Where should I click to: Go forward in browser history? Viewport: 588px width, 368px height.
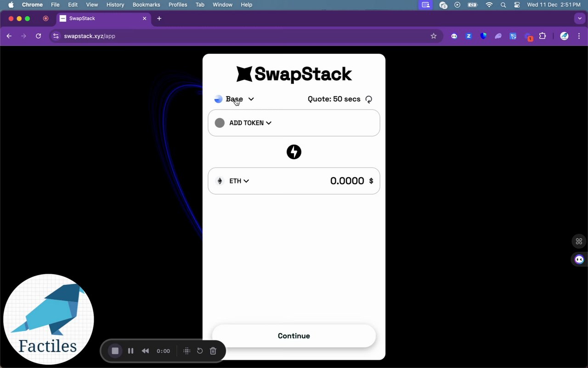pos(24,36)
